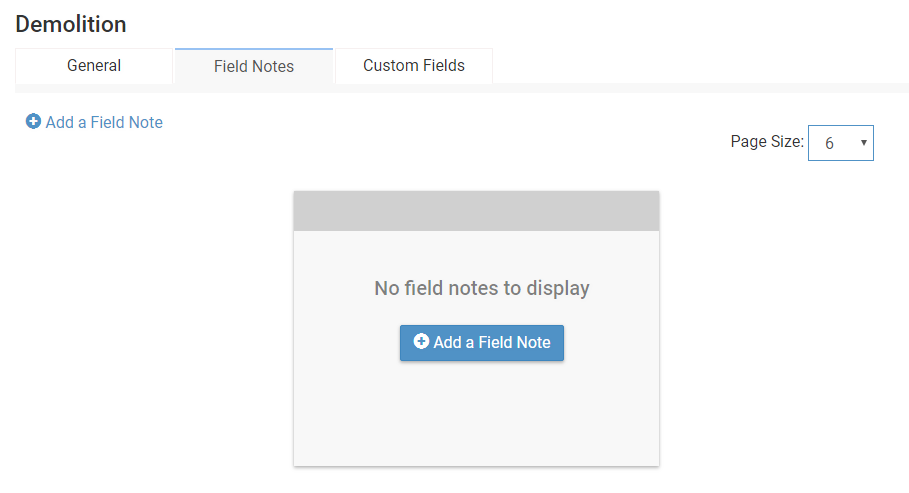The height and width of the screenshot is (493, 909).
Task: Click the value 6 in Page Size selector
Action: click(829, 143)
